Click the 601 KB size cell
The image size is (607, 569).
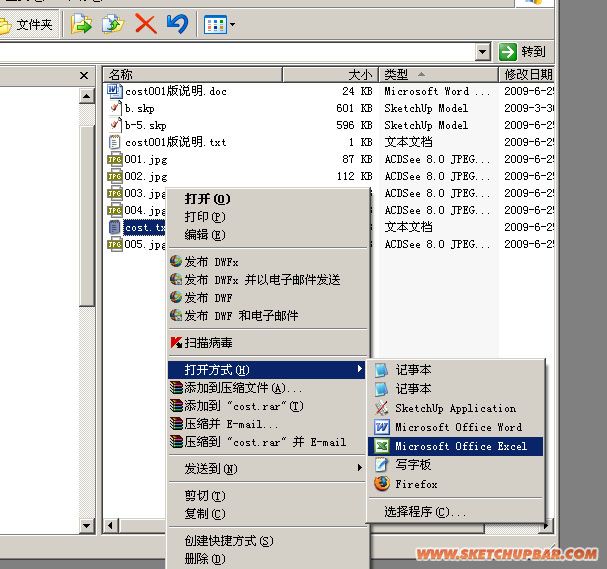click(x=354, y=108)
